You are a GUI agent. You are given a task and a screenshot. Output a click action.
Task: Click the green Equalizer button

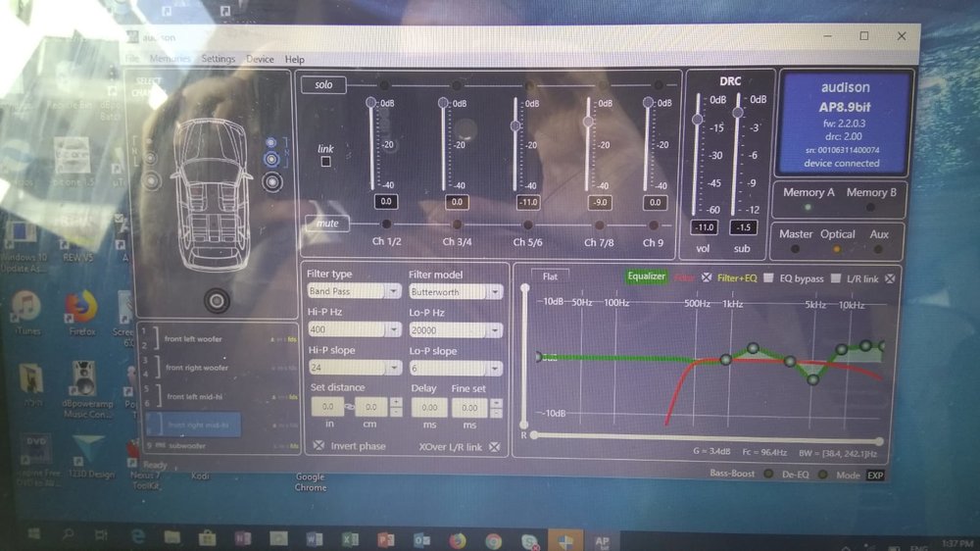coord(646,276)
